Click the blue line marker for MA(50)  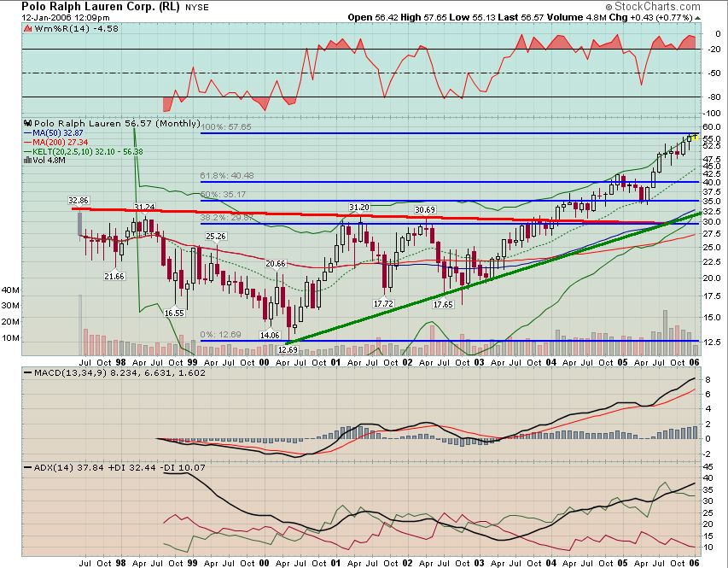[x=27, y=133]
